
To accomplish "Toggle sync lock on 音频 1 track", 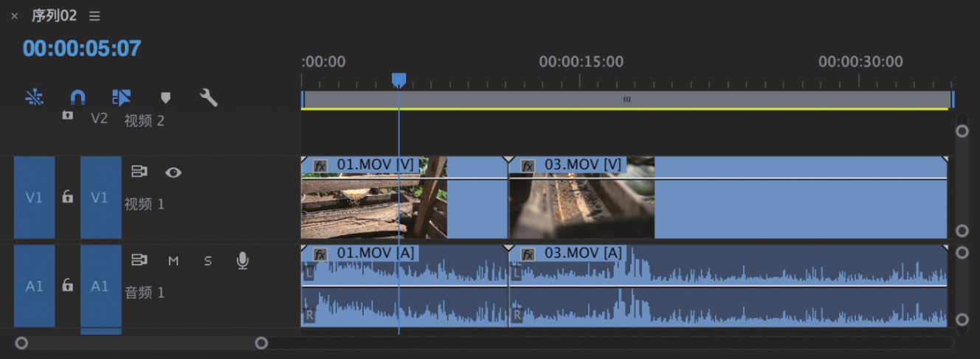I will (139, 260).
